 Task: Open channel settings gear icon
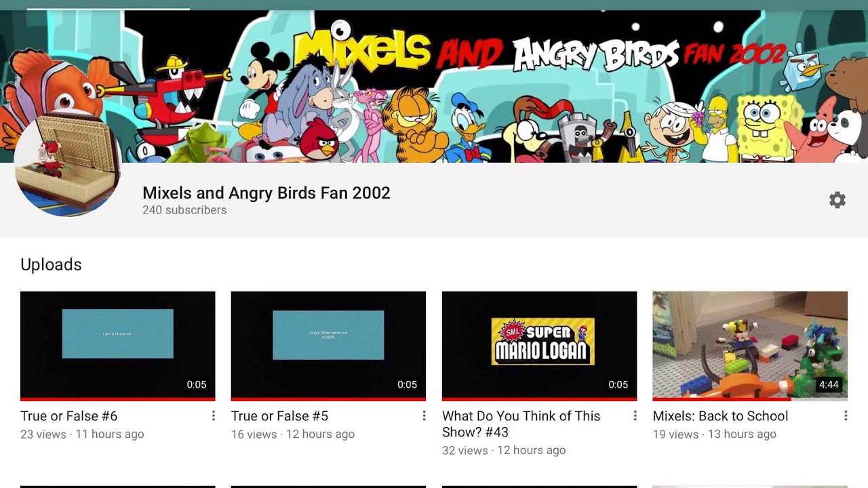pos(837,200)
